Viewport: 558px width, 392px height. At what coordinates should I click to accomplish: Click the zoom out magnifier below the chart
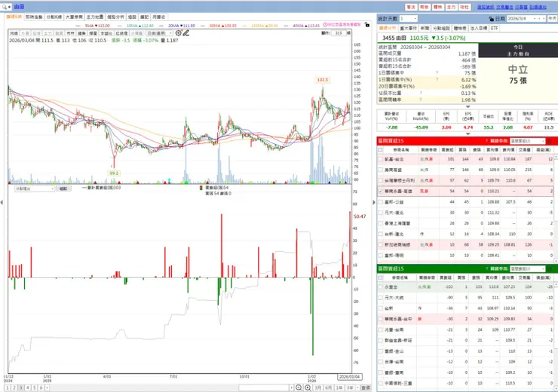tap(299, 387)
